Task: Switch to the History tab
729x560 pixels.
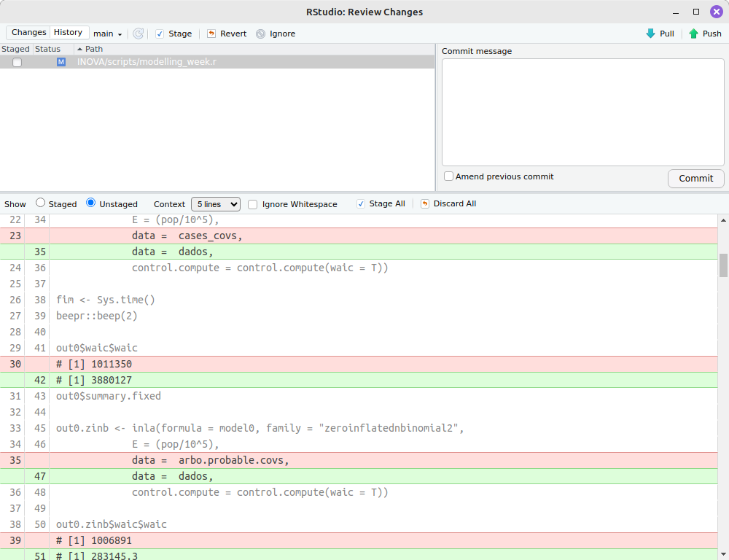Action: (69, 33)
